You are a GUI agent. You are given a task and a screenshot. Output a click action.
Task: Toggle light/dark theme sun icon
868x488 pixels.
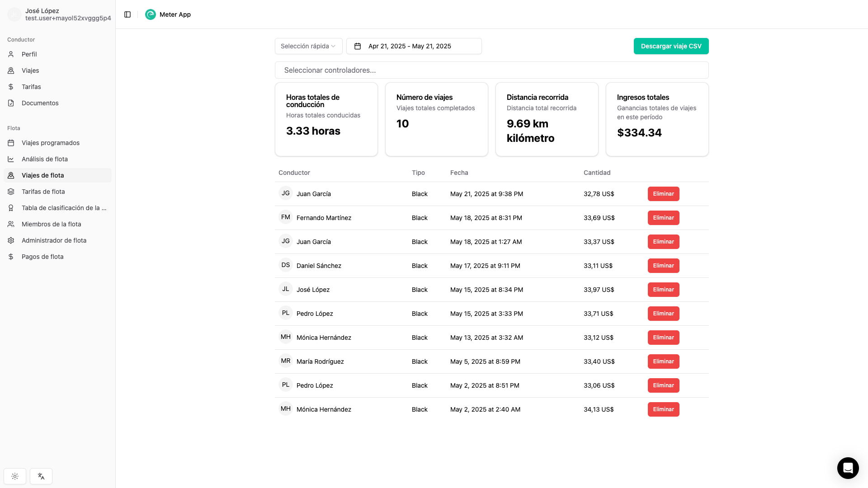click(15, 476)
